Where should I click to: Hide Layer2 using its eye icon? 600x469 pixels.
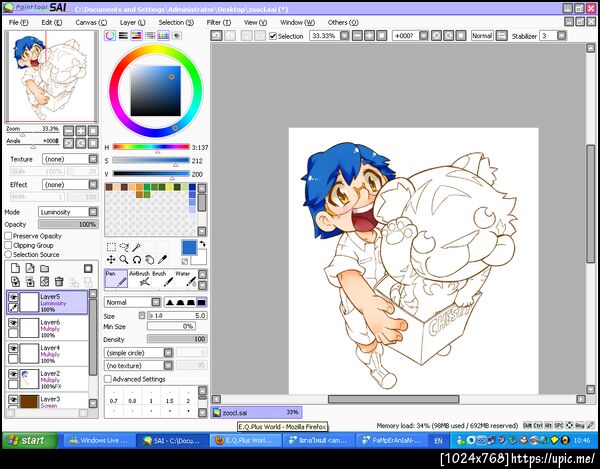(x=13, y=374)
